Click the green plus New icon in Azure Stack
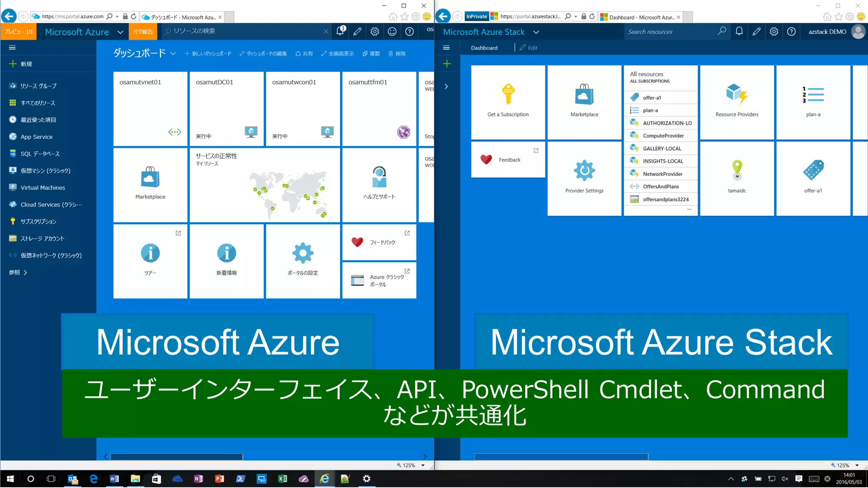Screen dimensions: 868x488 [447, 64]
